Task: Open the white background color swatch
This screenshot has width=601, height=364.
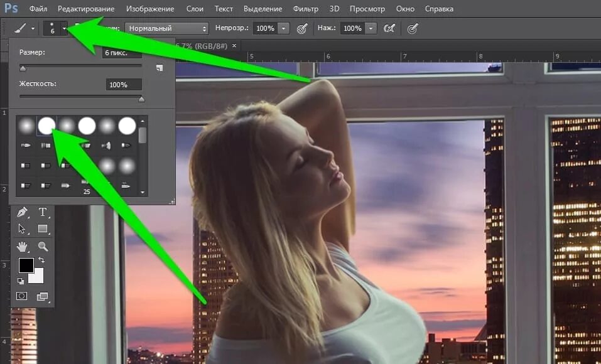Action: 38,277
